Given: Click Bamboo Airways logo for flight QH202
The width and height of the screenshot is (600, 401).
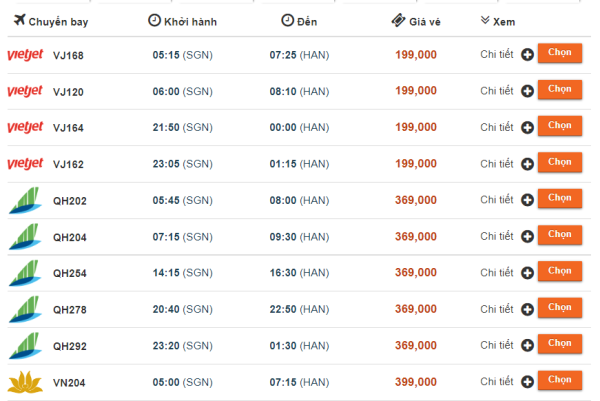Looking at the screenshot, I should pos(25,200).
